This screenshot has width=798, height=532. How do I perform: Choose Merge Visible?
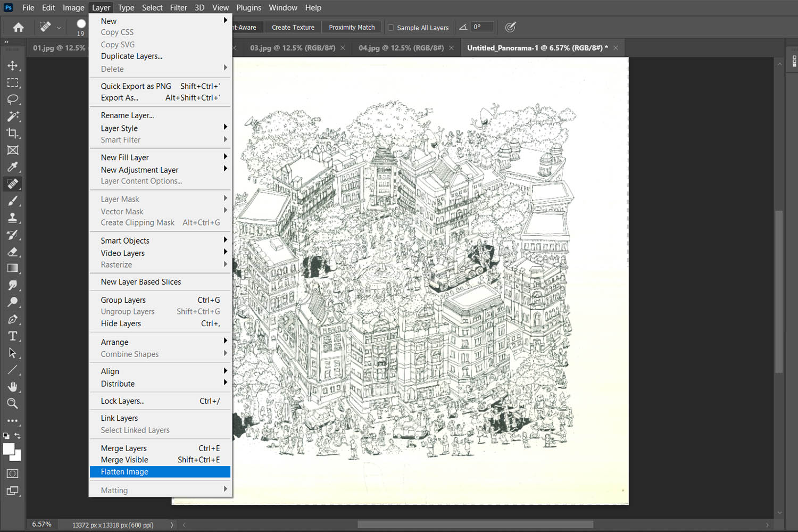pyautogui.click(x=160, y=460)
